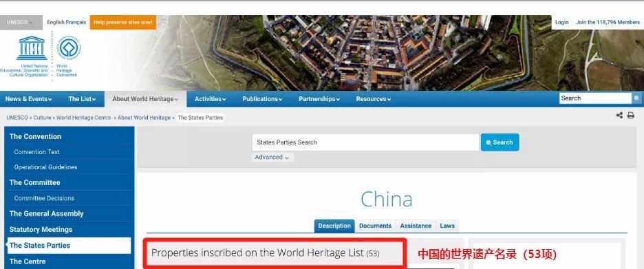Expand the News & Events menu
Screen dimensions: 644x269
click(29, 99)
